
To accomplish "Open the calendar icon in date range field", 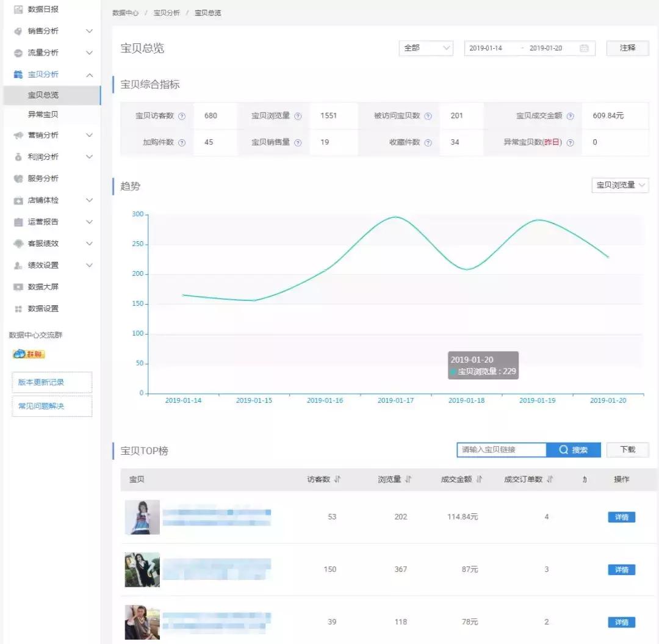I will pyautogui.click(x=584, y=48).
